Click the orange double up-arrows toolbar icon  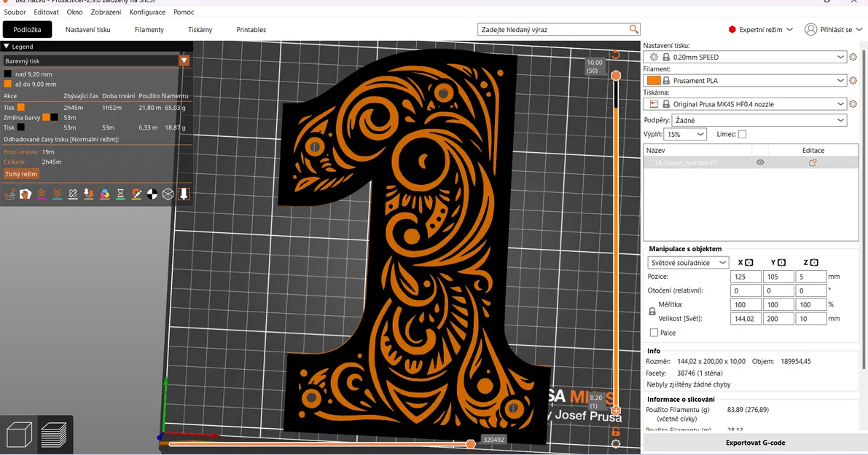[41, 194]
